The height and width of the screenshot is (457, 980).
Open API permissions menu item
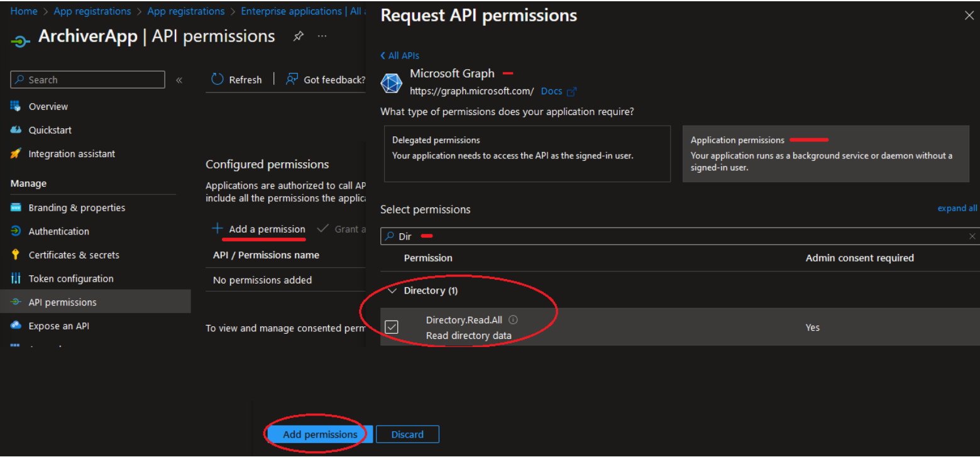point(96,302)
